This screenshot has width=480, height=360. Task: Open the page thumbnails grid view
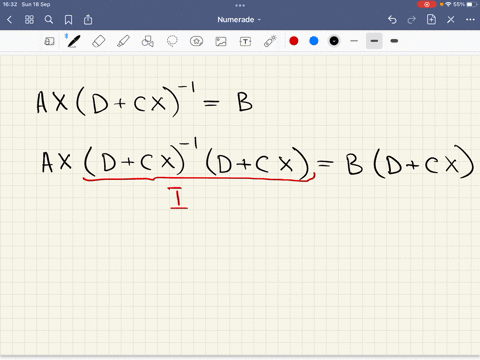point(29,20)
